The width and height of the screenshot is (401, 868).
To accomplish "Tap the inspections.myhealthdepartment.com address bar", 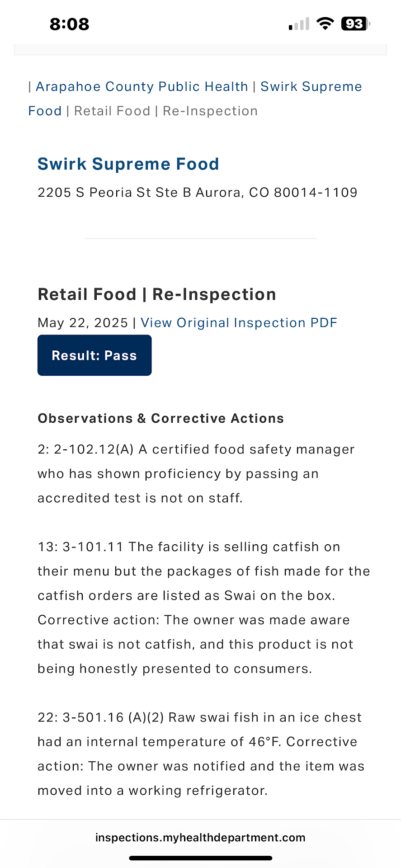I will tap(200, 838).
